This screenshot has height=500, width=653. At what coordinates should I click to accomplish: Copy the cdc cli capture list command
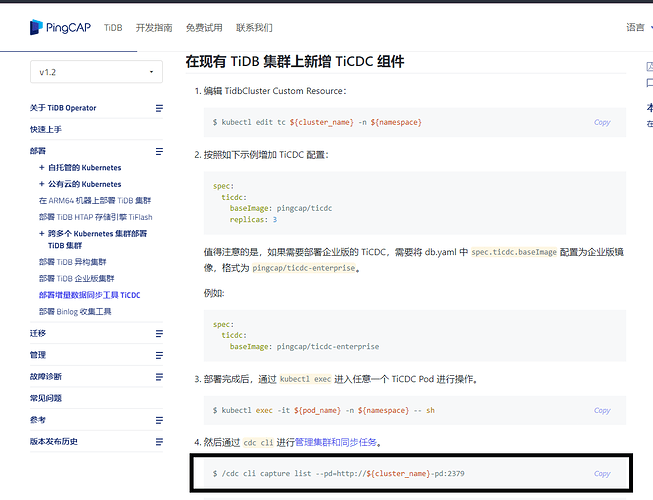click(x=602, y=474)
